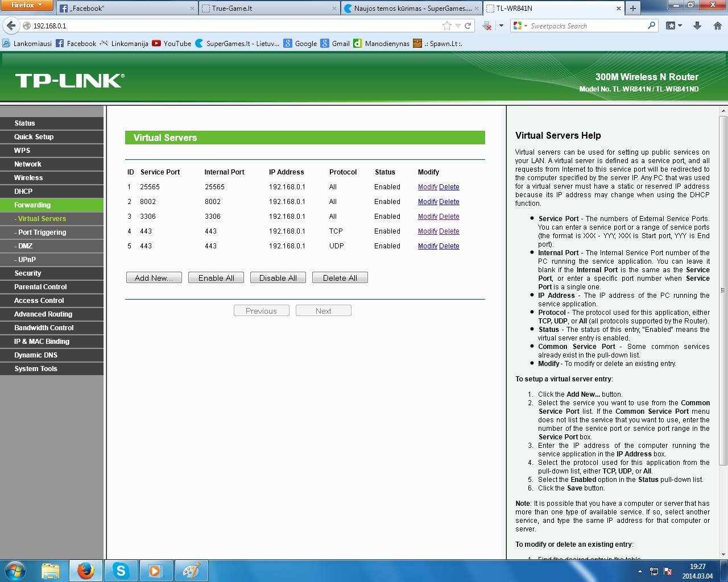Reload the page with the refresh icon
Screen dimensions: 728x582
(x=468, y=26)
